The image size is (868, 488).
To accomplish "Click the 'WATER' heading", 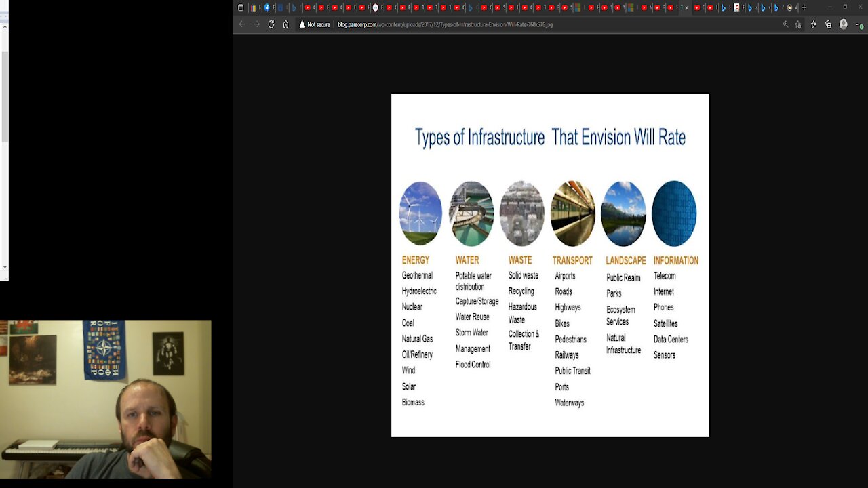I will click(467, 260).
